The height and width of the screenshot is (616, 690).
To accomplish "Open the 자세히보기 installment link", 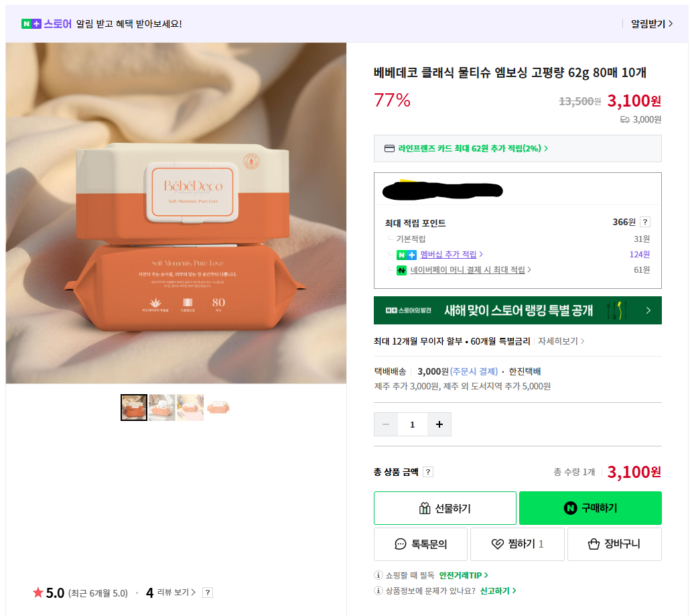I will [561, 341].
